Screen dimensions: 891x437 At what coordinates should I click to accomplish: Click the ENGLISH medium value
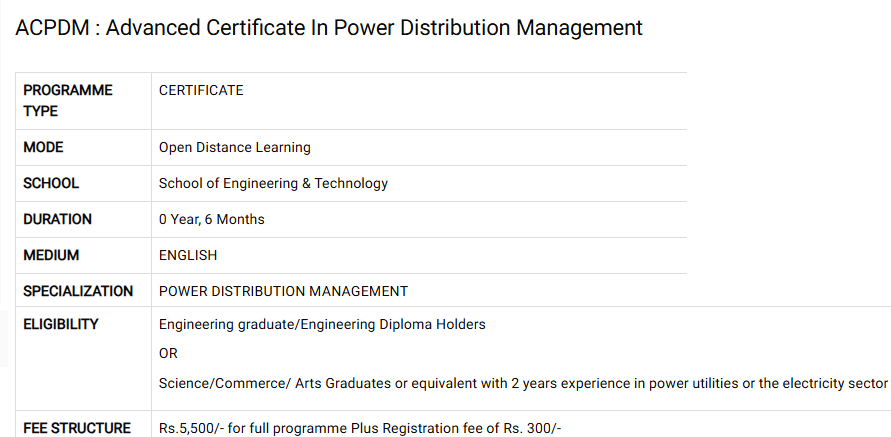point(188,255)
